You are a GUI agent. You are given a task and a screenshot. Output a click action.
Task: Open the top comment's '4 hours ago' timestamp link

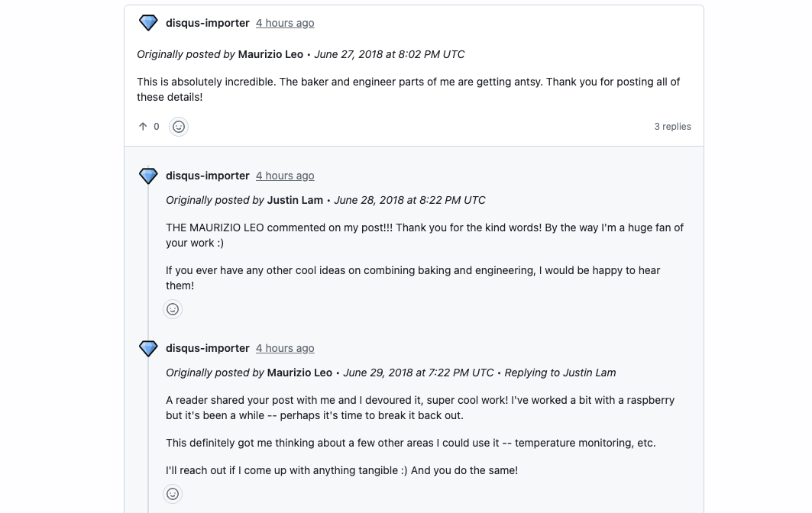(285, 23)
